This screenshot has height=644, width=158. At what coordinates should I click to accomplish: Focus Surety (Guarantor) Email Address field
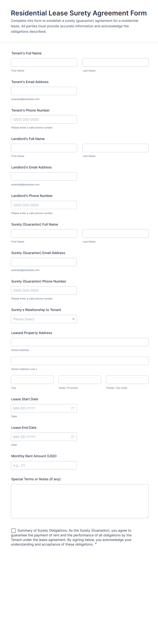click(x=44, y=262)
